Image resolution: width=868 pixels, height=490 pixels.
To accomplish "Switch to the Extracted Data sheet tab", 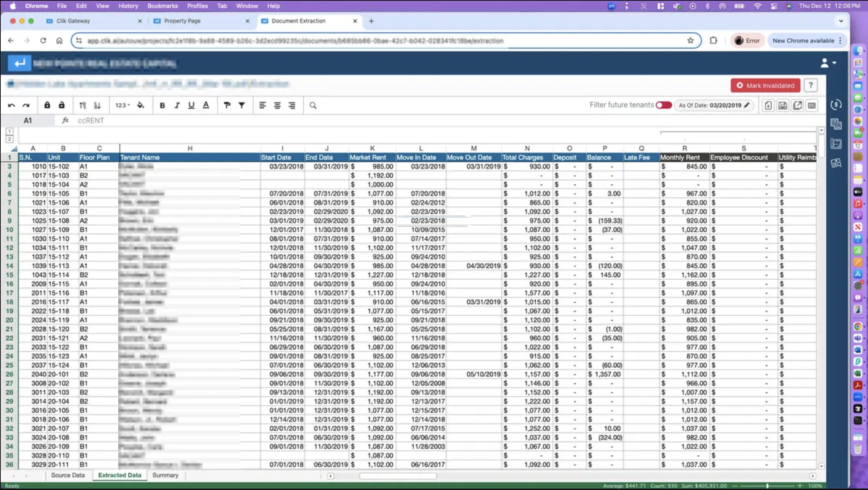I will [x=120, y=475].
